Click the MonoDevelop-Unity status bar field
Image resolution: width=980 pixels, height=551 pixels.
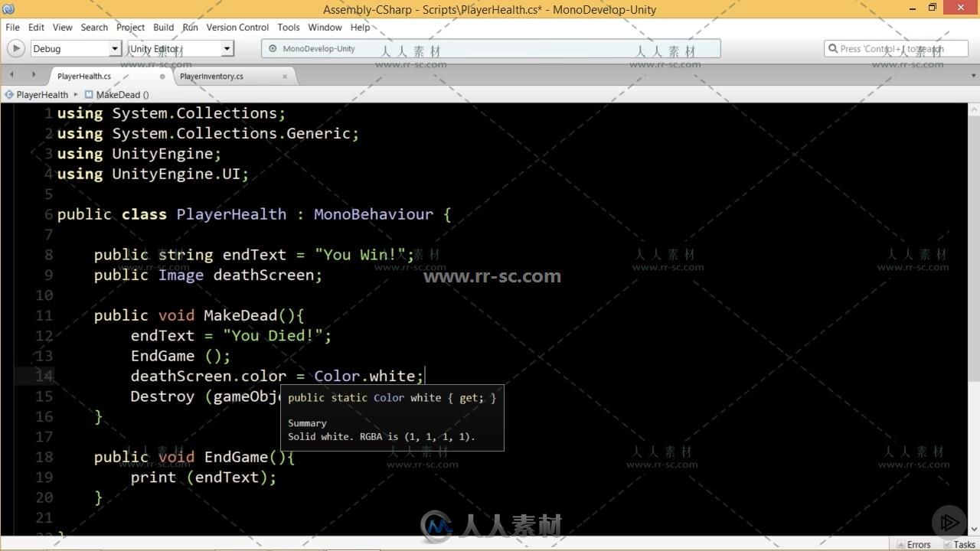pos(491,48)
